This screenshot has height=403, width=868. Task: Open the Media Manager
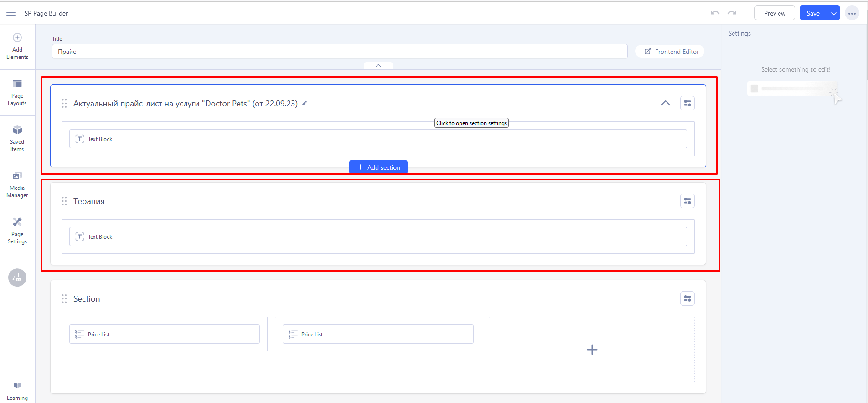tap(17, 185)
